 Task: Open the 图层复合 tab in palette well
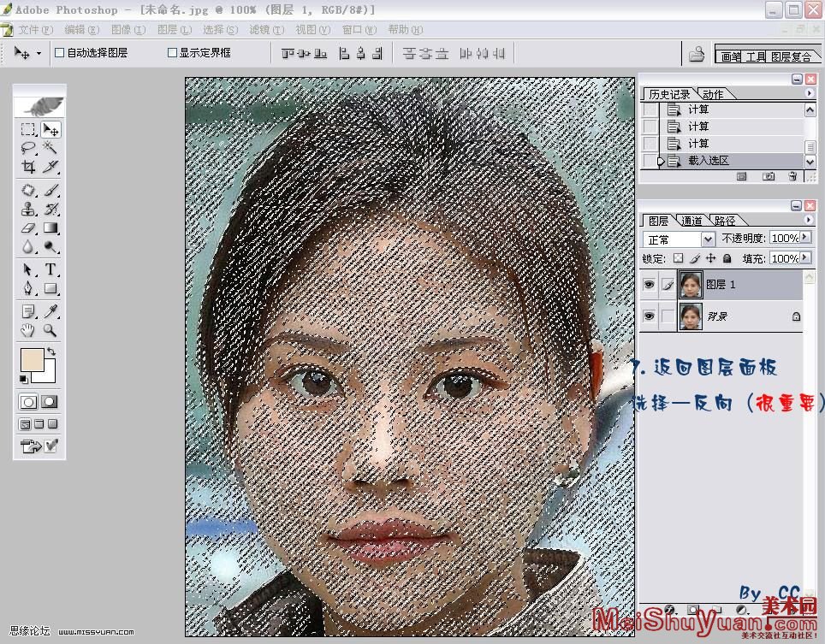(x=791, y=56)
